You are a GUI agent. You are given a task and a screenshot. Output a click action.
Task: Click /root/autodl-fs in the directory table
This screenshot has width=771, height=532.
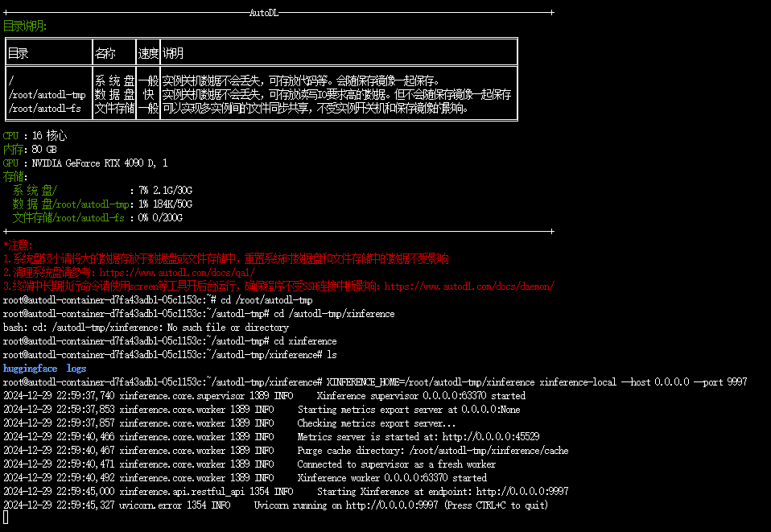(x=45, y=108)
